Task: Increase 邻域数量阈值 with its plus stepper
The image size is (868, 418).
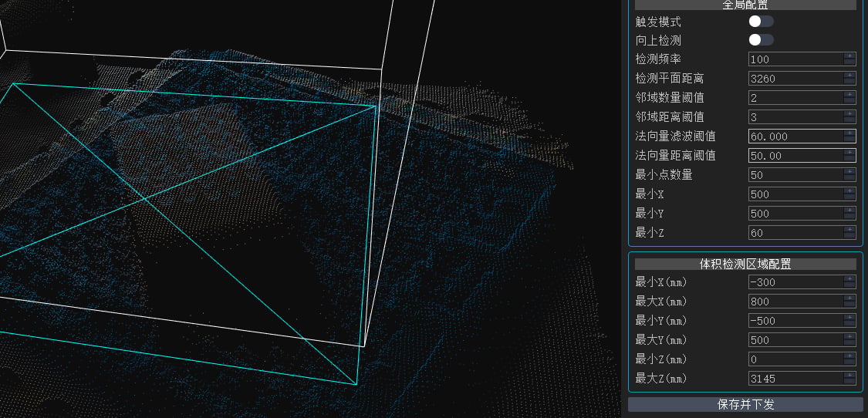Action: click(x=849, y=94)
